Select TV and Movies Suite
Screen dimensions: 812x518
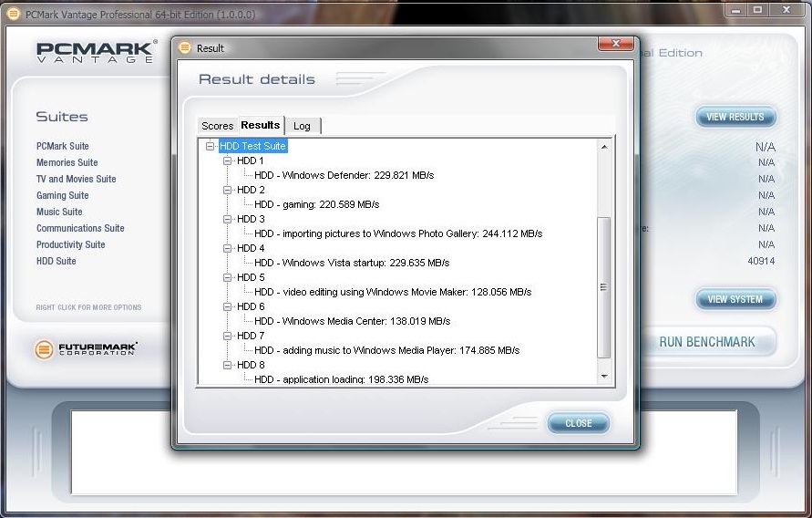[x=77, y=179]
